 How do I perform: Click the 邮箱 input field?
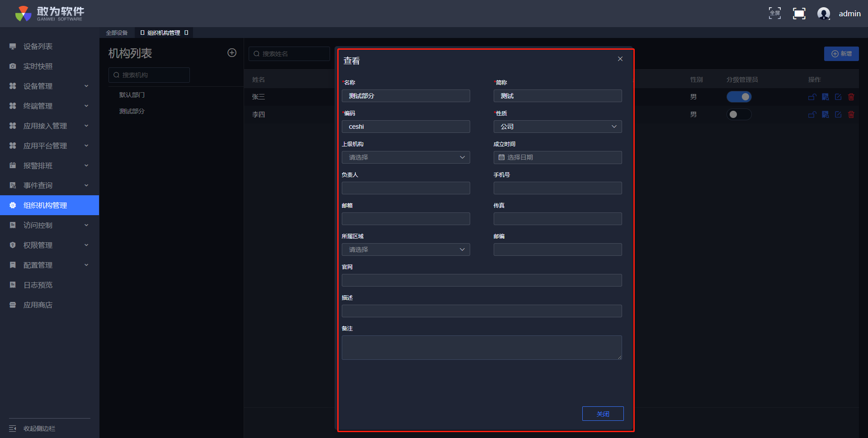point(406,219)
